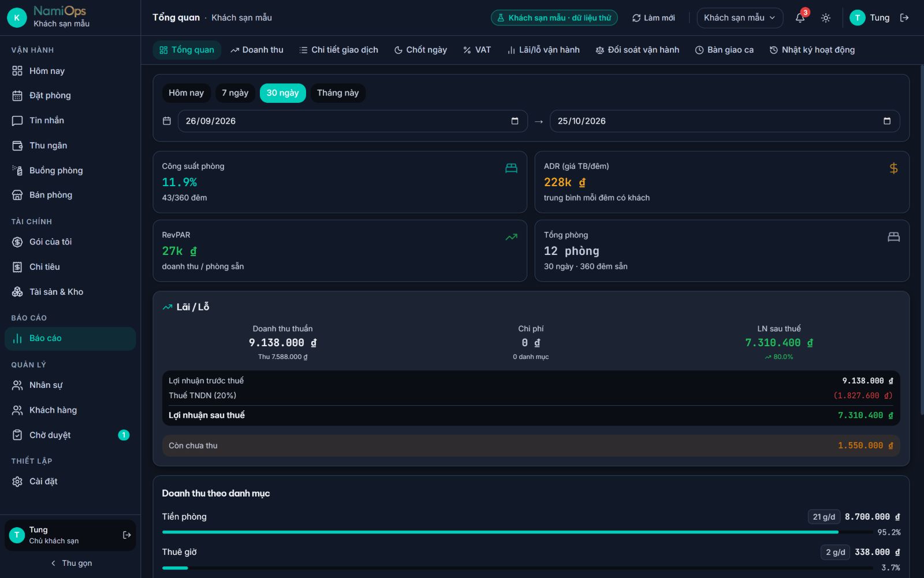Open Nhân sự staff page

tap(70, 386)
